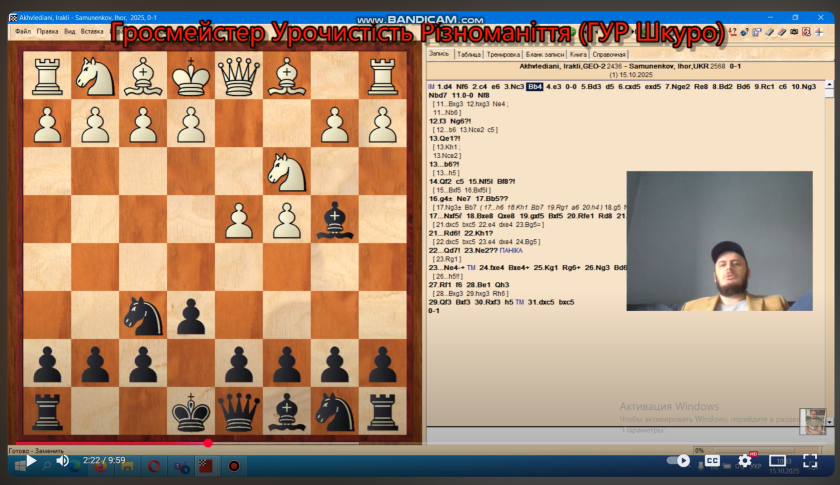Viewport: 840px width, 485px height.
Task: Click the black knight on c3
Action: [x=143, y=315]
